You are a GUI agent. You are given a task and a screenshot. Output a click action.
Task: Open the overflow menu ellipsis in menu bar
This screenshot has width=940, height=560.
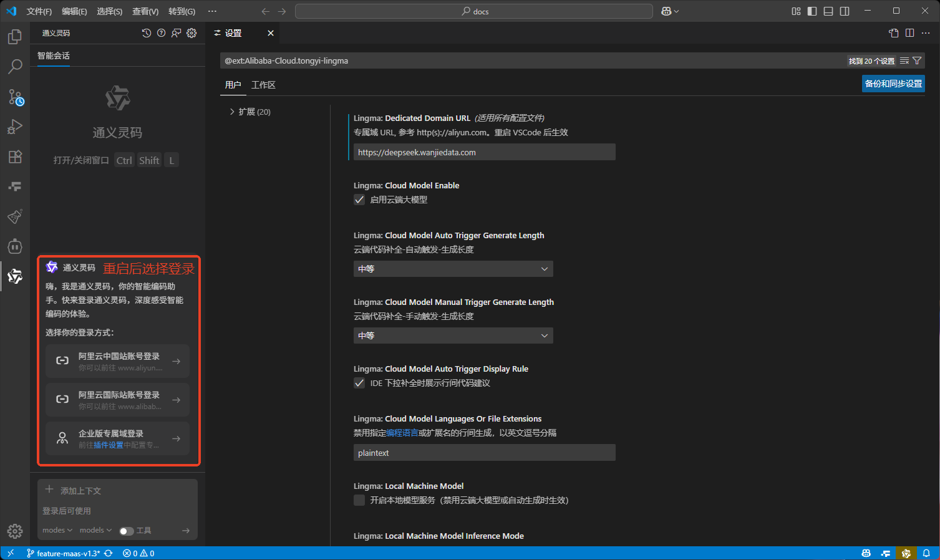click(212, 11)
